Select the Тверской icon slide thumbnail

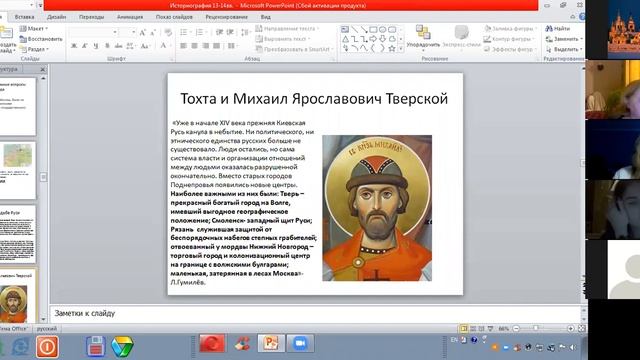pyautogui.click(x=18, y=296)
